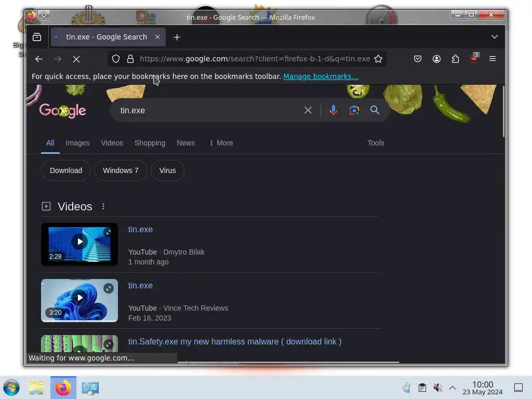Open the uBlock Origin extension icon

(x=474, y=58)
